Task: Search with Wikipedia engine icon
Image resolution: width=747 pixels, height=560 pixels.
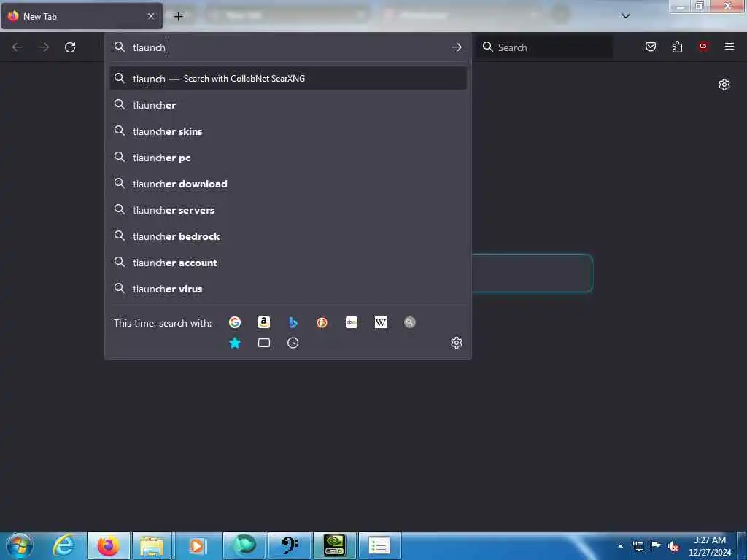Action: (x=381, y=322)
